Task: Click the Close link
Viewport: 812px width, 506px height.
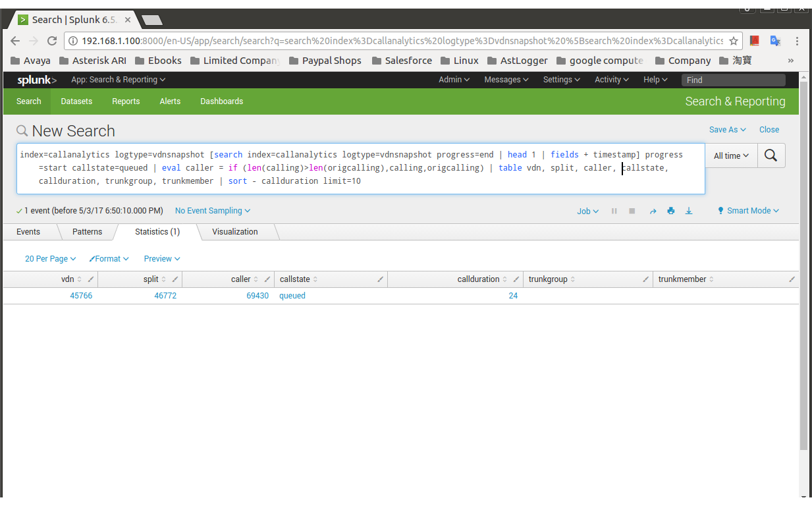Action: [x=769, y=130]
